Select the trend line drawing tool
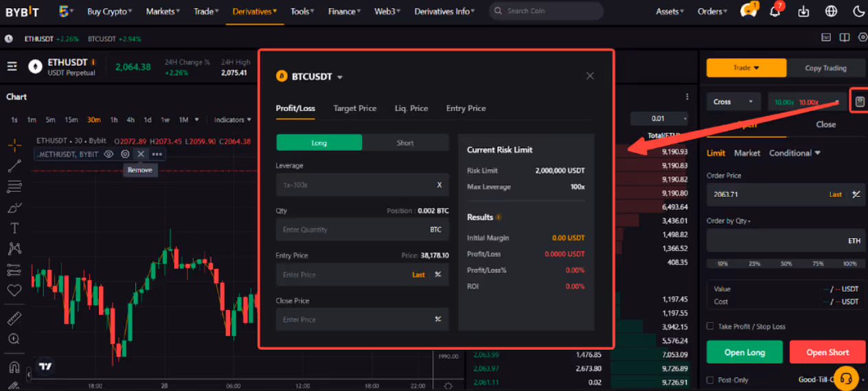The image size is (868, 391). tap(14, 165)
